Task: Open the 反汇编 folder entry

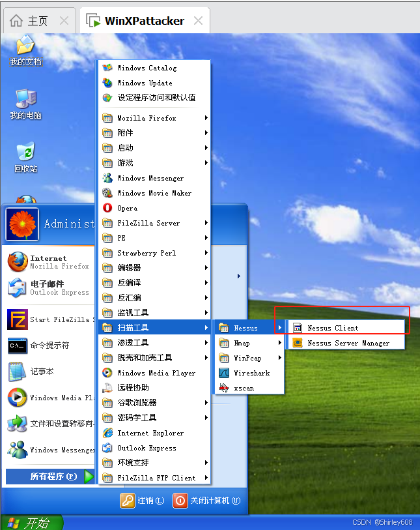Action: [x=154, y=298]
